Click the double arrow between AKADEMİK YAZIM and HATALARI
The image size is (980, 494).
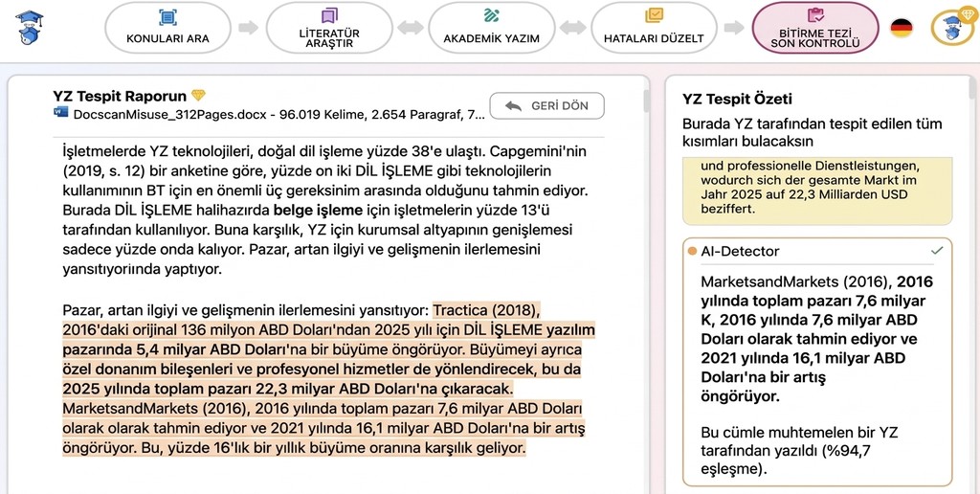click(572, 28)
